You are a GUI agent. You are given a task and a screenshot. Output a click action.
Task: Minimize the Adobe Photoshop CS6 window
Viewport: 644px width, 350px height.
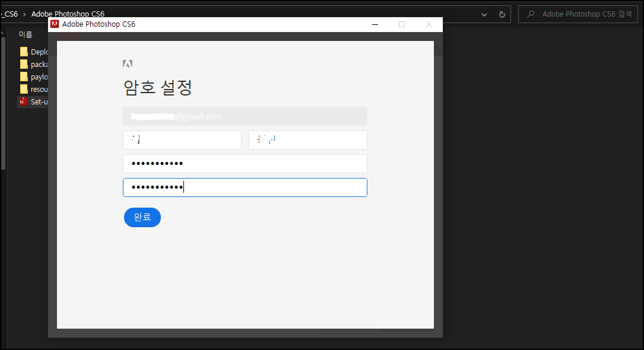point(375,25)
